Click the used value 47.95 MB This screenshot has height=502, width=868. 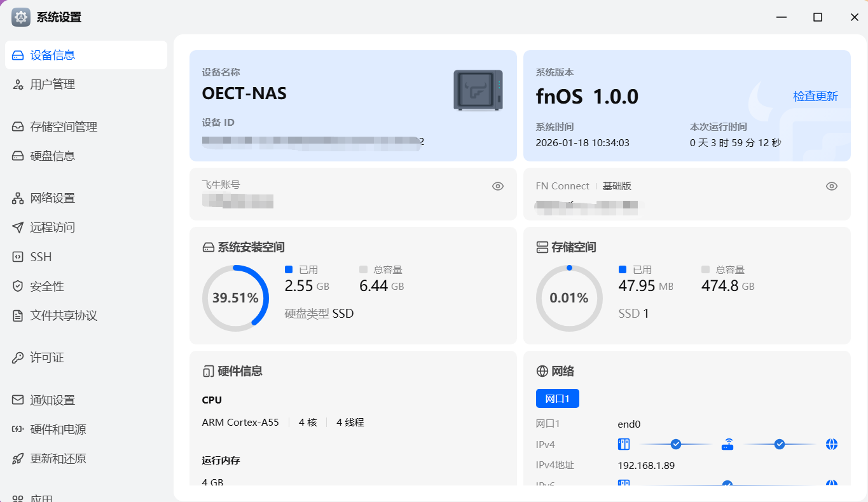(645, 286)
